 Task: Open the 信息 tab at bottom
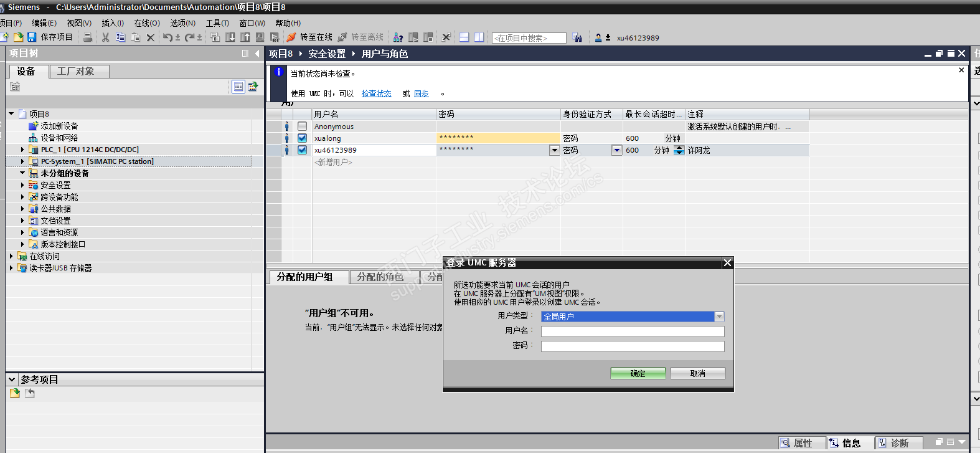[x=850, y=443]
